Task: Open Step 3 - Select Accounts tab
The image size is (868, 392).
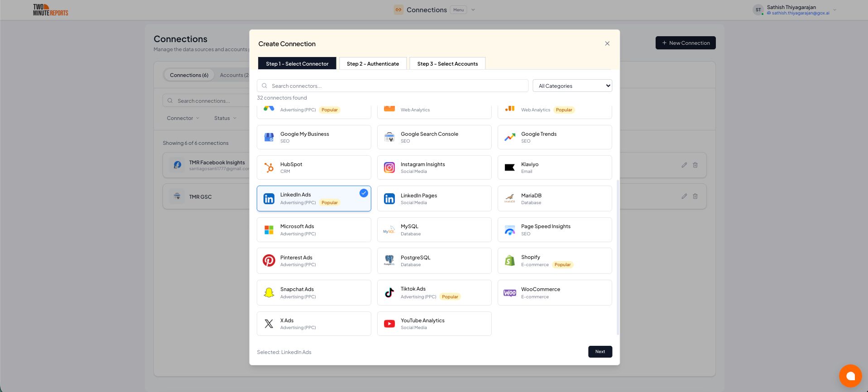Action: (x=447, y=64)
